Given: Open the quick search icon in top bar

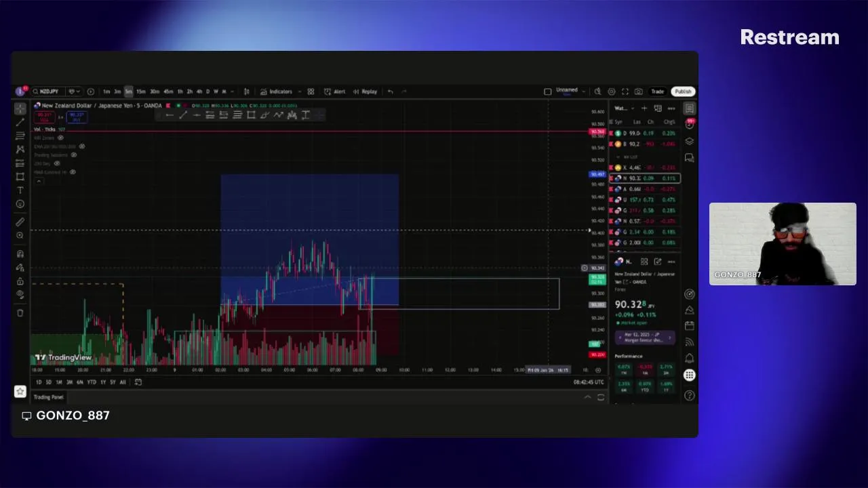Looking at the screenshot, I should tap(597, 91).
